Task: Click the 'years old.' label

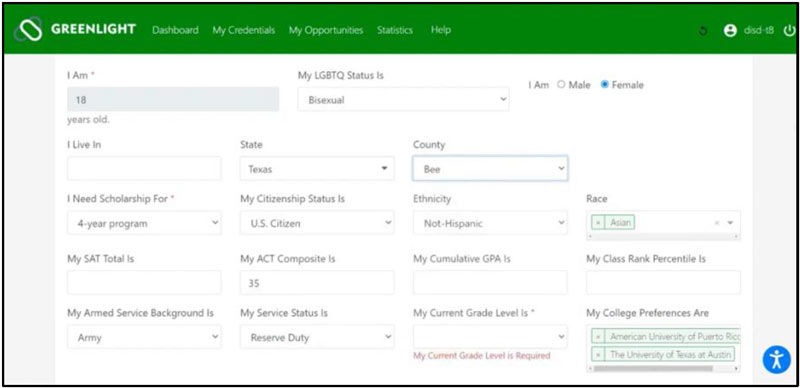Action: pos(88,121)
